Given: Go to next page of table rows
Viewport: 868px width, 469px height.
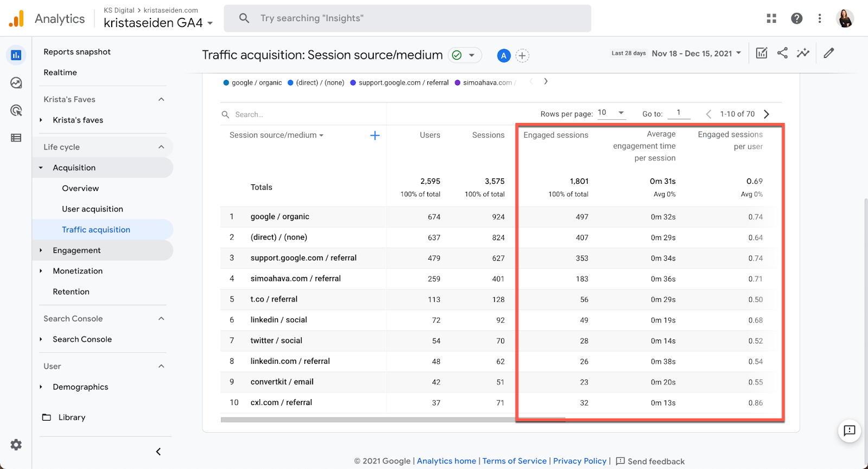Looking at the screenshot, I should tap(767, 114).
